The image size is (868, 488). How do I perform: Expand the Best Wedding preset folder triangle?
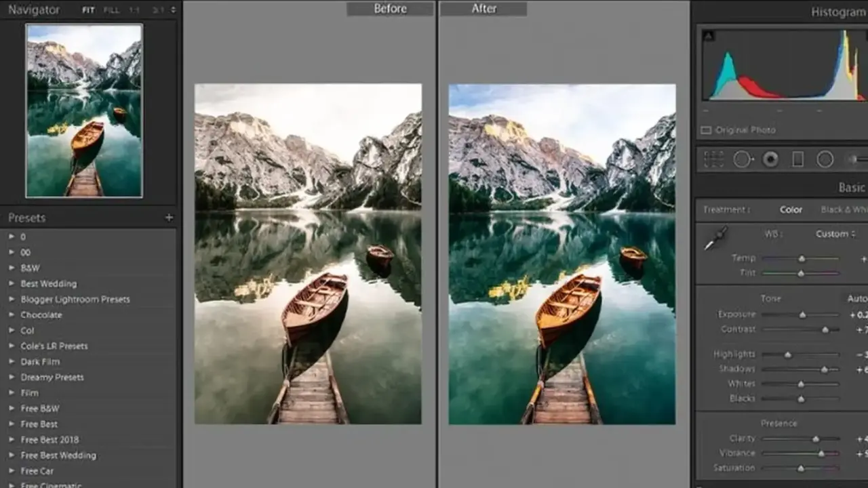click(12, 283)
